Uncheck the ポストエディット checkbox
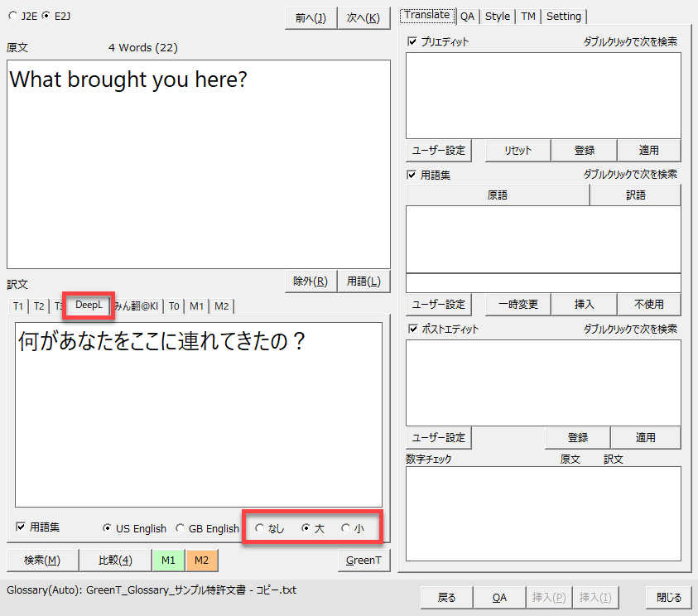This screenshot has width=698, height=616. click(x=412, y=329)
